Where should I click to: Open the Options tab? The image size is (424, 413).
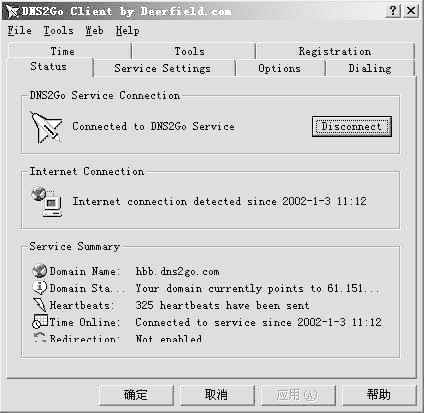280,68
